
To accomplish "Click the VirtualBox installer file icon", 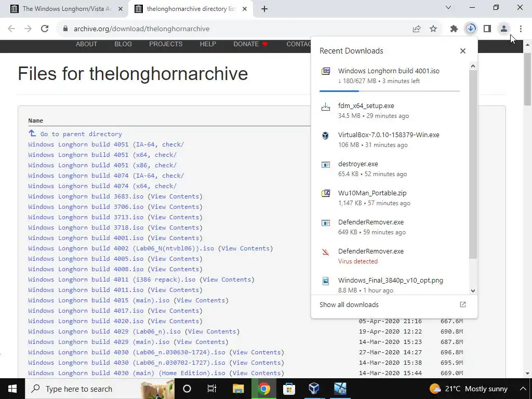I will click(326, 136).
